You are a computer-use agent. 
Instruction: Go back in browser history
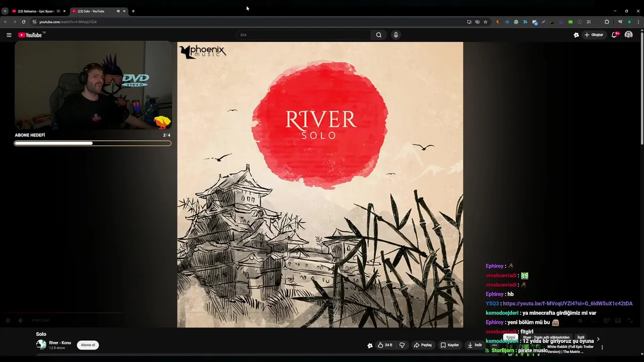click(6, 22)
